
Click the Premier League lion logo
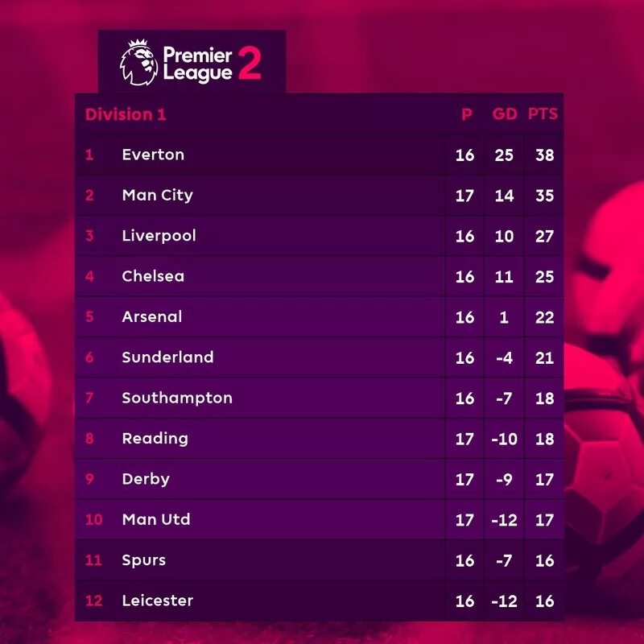(x=138, y=61)
